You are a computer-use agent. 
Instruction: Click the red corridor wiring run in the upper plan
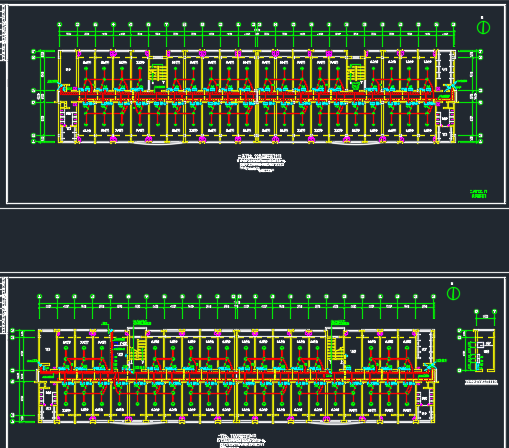click(257, 97)
